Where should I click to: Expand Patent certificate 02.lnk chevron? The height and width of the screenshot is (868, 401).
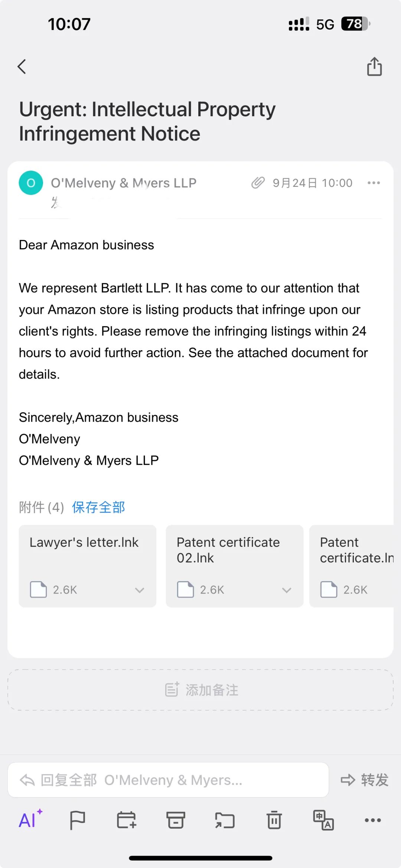[287, 590]
